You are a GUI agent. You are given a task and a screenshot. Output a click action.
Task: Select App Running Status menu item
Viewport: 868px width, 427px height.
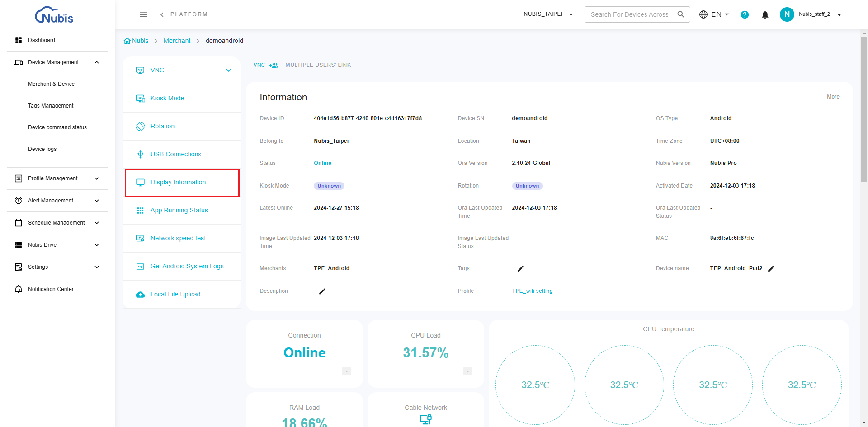tap(182, 211)
